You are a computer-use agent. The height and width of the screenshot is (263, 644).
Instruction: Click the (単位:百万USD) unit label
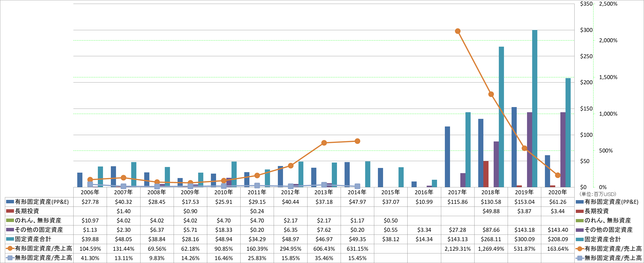(x=597, y=194)
